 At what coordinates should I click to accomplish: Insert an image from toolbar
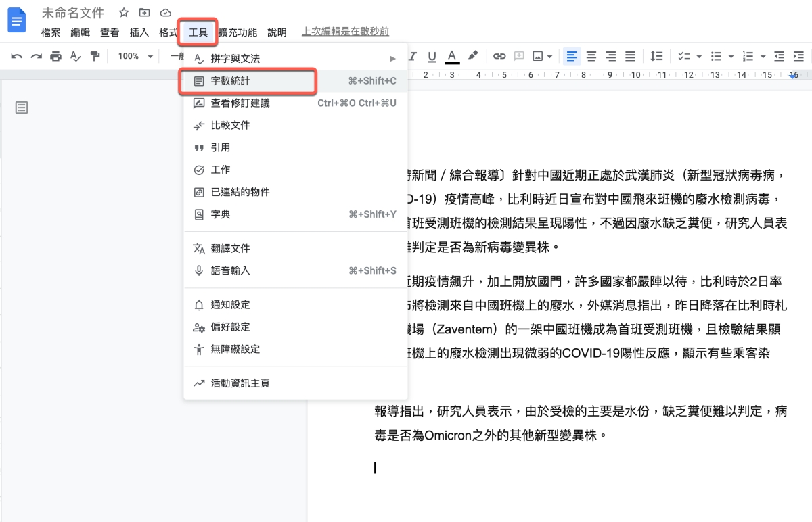tap(539, 56)
